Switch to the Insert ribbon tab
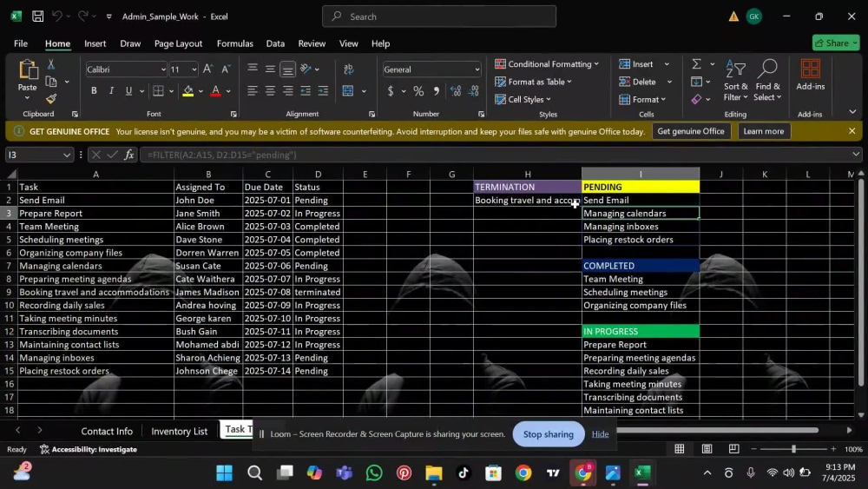Image resolution: width=868 pixels, height=489 pixels. point(95,43)
